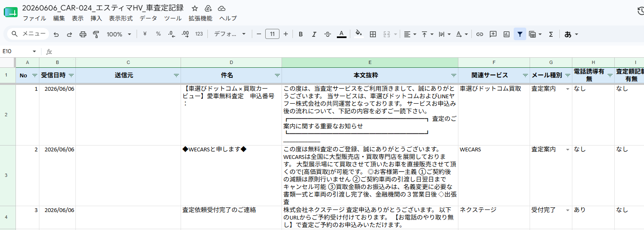Open filter for メール種別 column

point(567,75)
